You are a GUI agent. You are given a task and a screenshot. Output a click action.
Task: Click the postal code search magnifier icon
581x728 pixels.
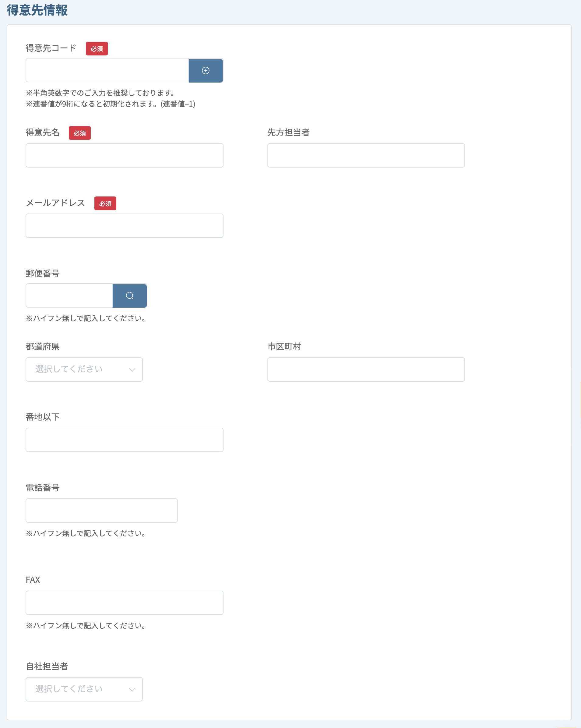click(x=130, y=296)
